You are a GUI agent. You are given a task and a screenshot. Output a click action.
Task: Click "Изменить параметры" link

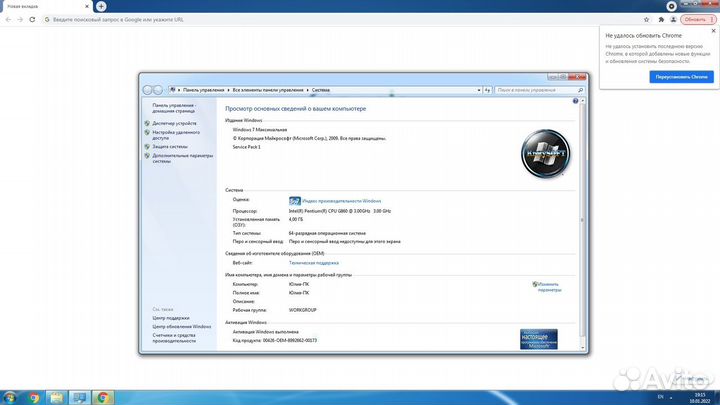click(549, 286)
